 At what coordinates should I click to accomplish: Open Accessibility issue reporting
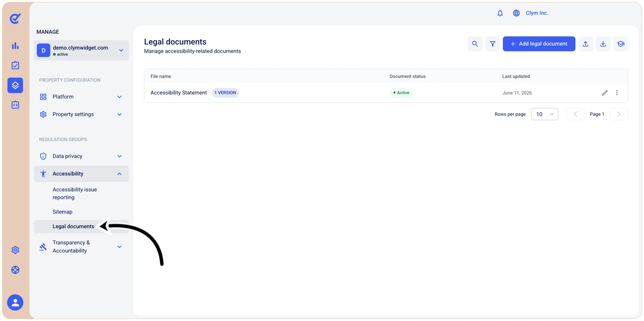tap(75, 193)
